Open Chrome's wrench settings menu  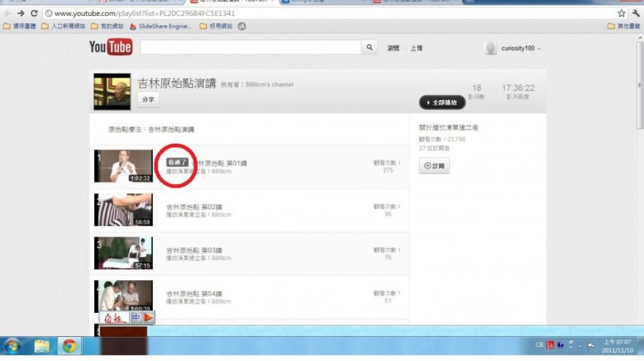(x=636, y=13)
